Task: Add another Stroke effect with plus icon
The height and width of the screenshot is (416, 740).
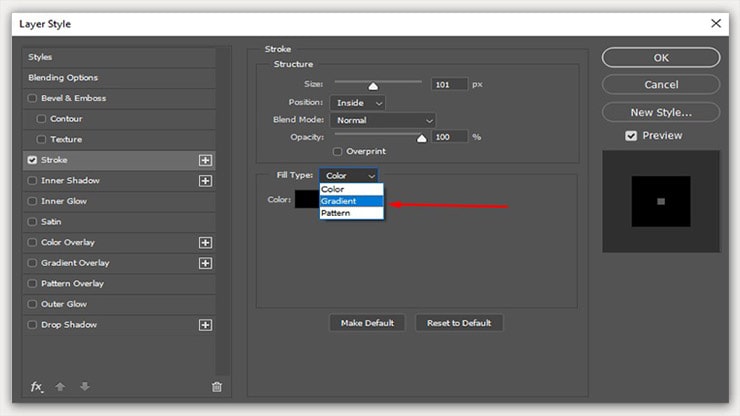Action: [205, 160]
